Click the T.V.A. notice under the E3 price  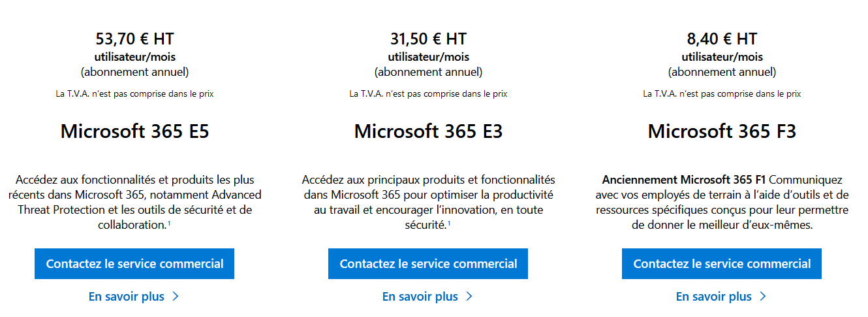click(x=429, y=94)
